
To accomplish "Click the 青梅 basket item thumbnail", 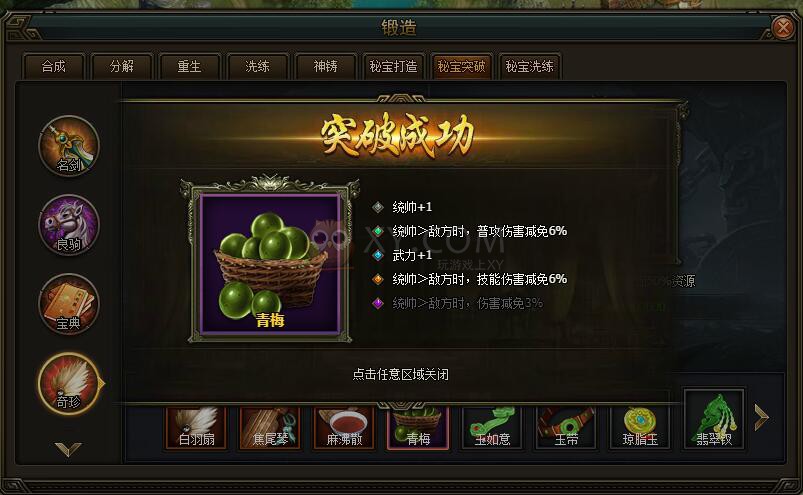I will [x=418, y=427].
